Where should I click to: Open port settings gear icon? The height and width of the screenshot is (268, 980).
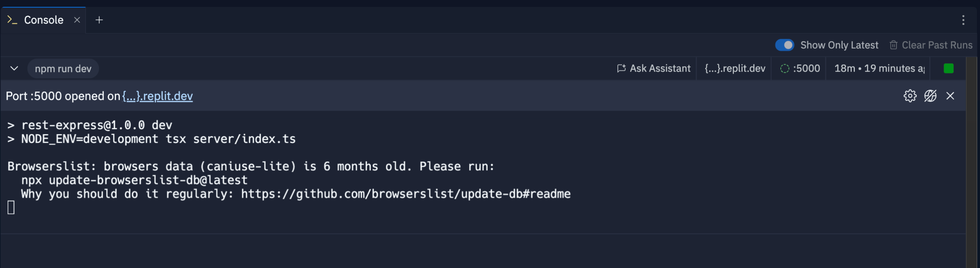click(x=910, y=96)
